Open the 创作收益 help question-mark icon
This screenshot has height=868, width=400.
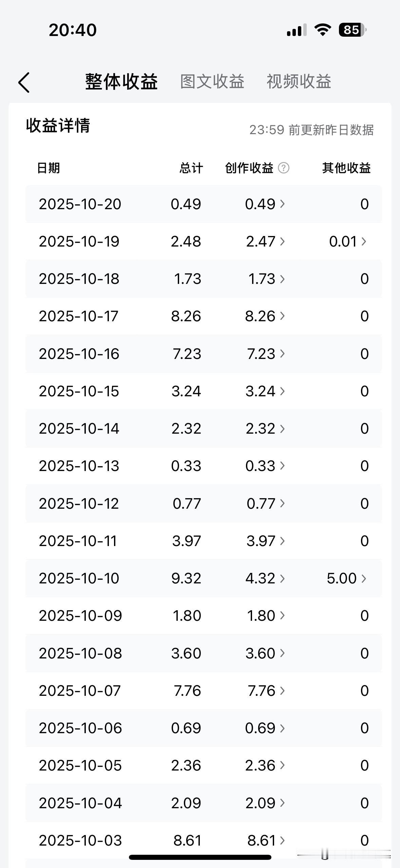point(284,168)
